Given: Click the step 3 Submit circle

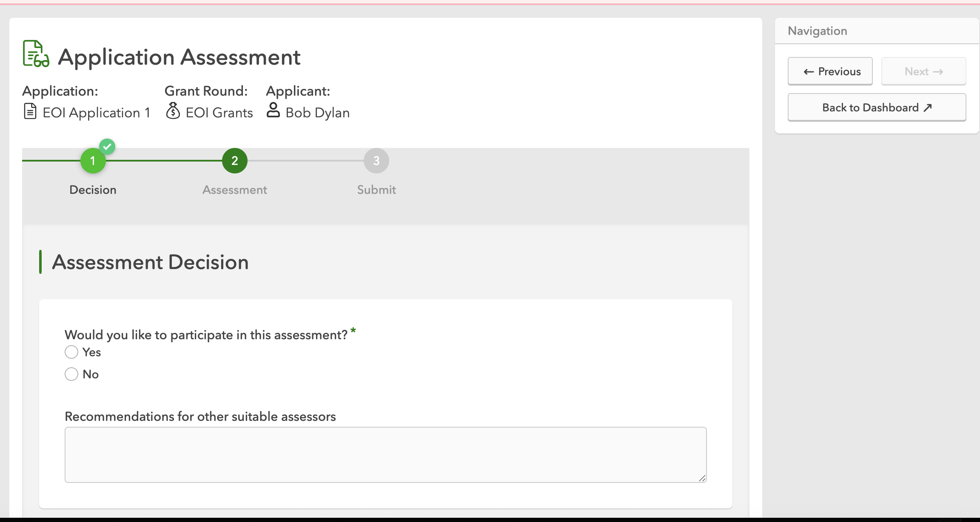Looking at the screenshot, I should click(x=376, y=161).
